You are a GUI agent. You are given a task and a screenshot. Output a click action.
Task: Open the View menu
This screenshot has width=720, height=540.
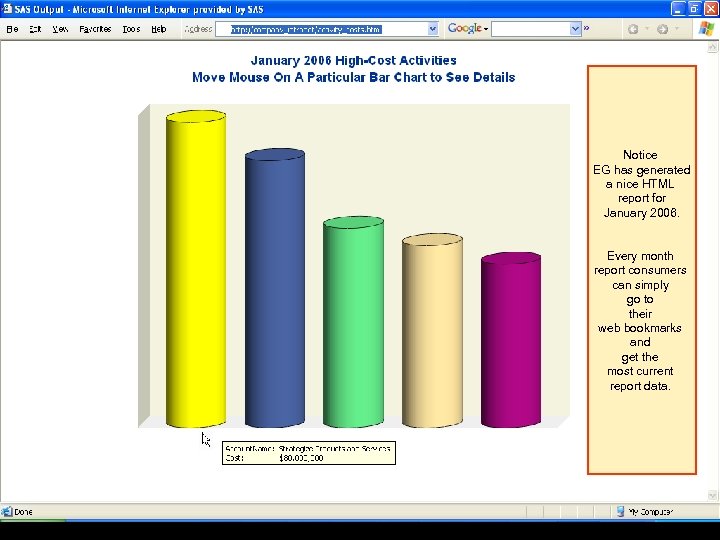[x=60, y=29]
